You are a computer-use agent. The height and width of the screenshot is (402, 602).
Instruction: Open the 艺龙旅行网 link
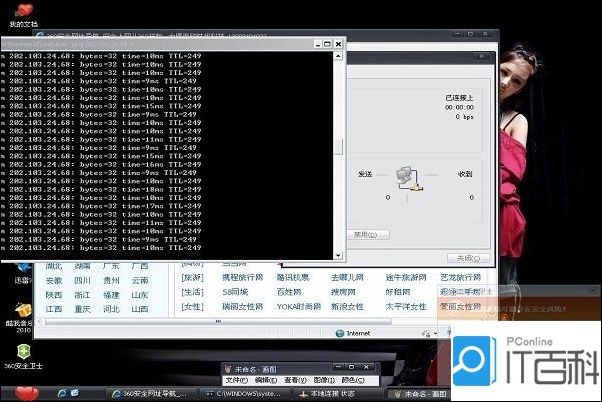[x=461, y=277]
